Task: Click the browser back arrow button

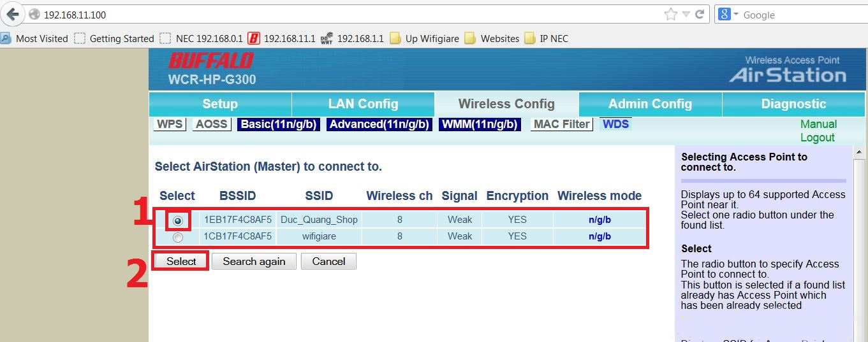Action: 13,14
